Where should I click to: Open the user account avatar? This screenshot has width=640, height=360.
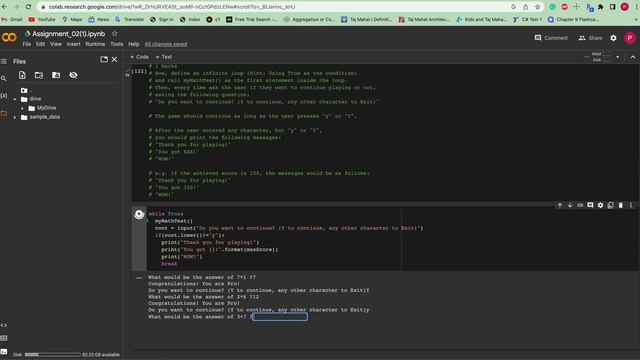coord(629,38)
